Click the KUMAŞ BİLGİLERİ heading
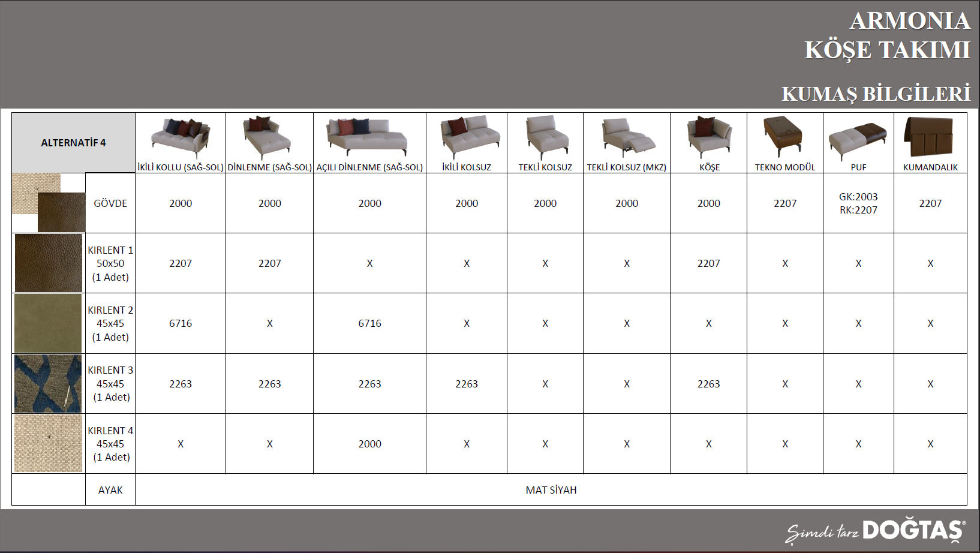Screen dimensions: 980x553 pyautogui.click(x=876, y=94)
